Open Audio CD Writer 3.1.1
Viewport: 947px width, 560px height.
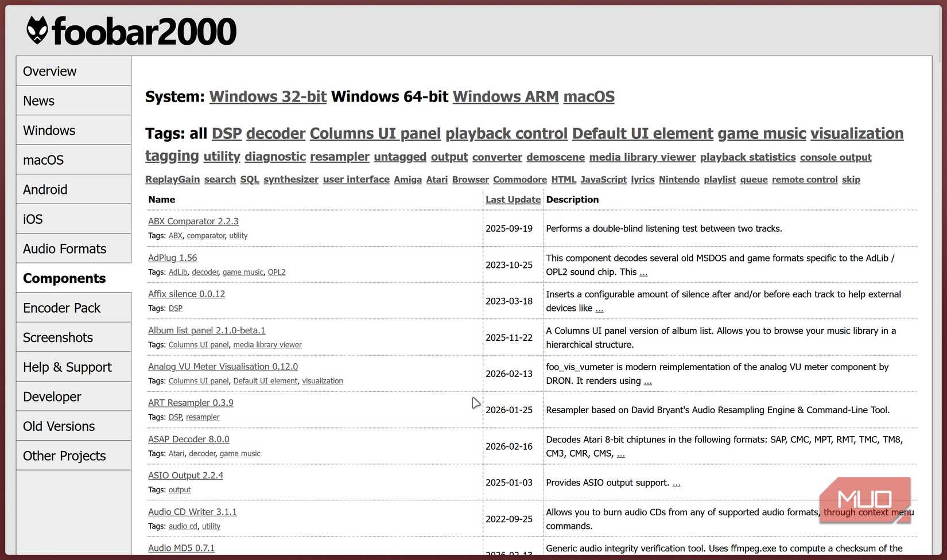192,512
